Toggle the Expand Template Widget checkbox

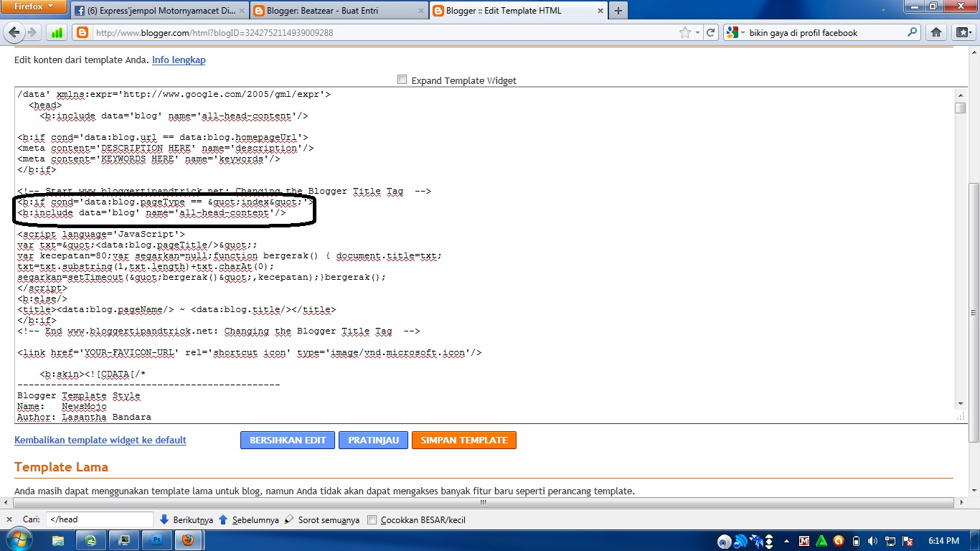pos(402,80)
